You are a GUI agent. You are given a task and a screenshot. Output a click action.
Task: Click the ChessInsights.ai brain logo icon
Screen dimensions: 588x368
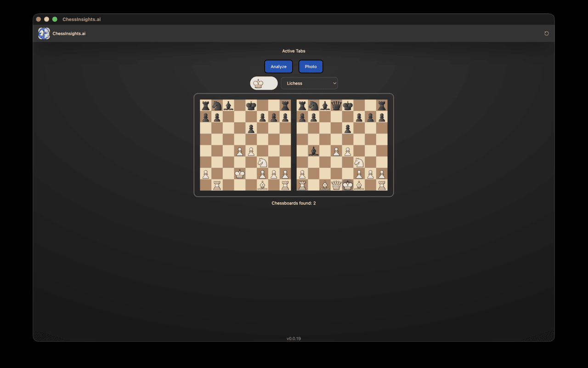click(x=44, y=33)
